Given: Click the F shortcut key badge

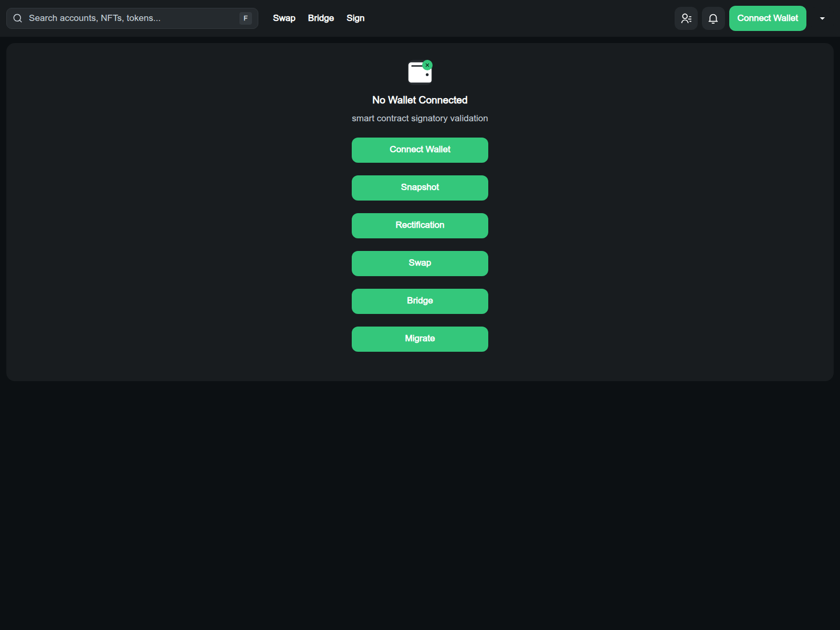Looking at the screenshot, I should pyautogui.click(x=246, y=18).
